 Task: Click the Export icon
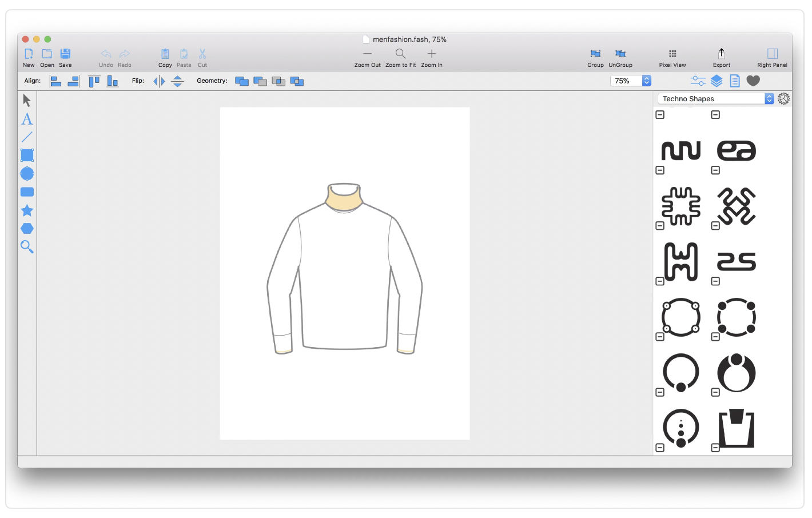[721, 54]
